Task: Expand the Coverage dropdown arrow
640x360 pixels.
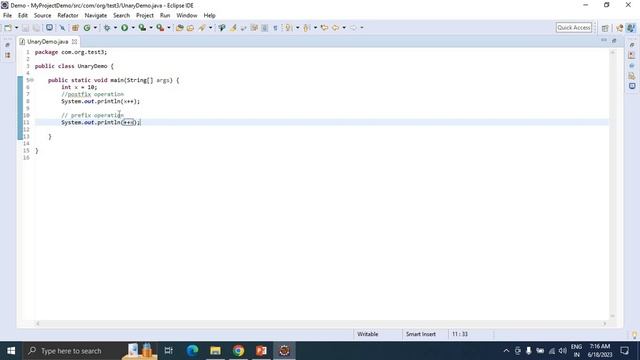Action: point(151,28)
